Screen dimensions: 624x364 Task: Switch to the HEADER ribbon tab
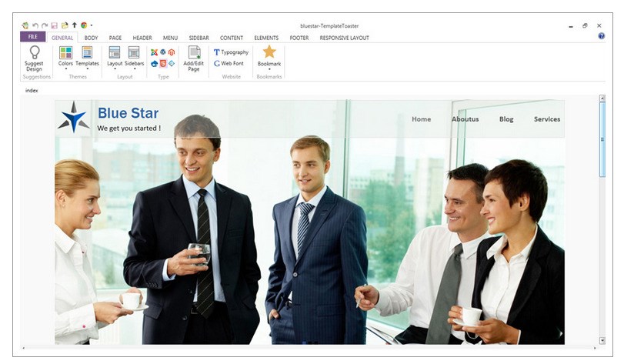coord(142,38)
